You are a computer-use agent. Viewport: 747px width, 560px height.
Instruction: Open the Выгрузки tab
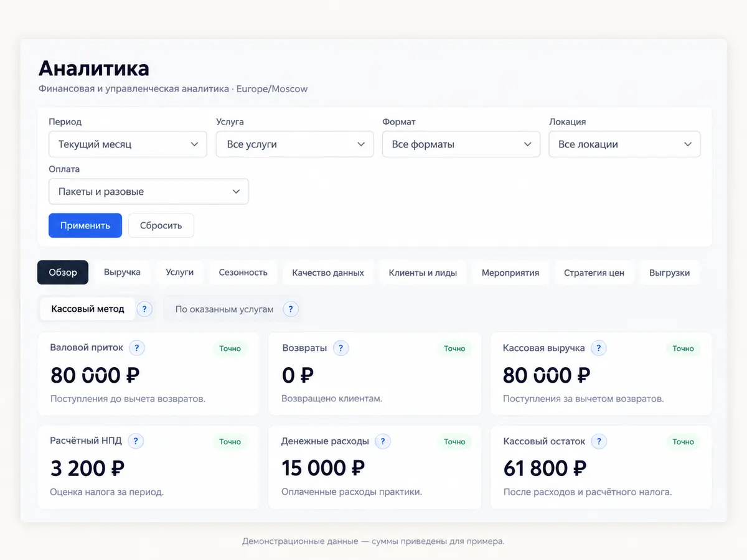(669, 273)
